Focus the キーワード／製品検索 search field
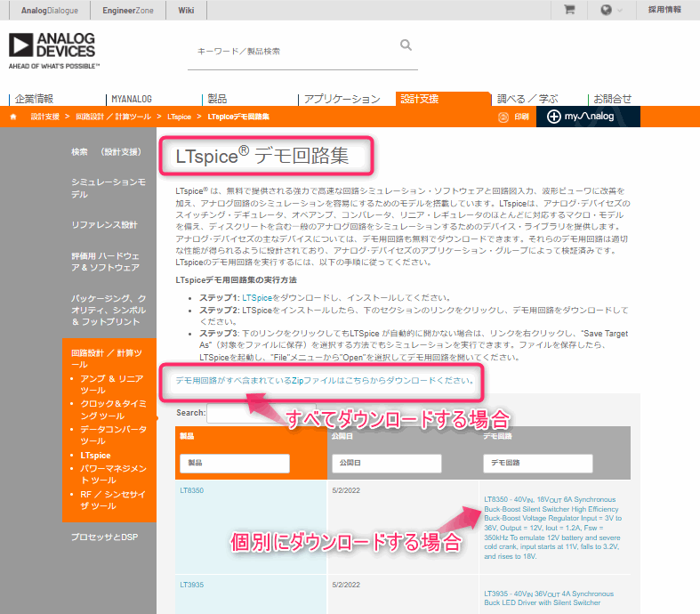700x614 pixels. click(x=294, y=52)
